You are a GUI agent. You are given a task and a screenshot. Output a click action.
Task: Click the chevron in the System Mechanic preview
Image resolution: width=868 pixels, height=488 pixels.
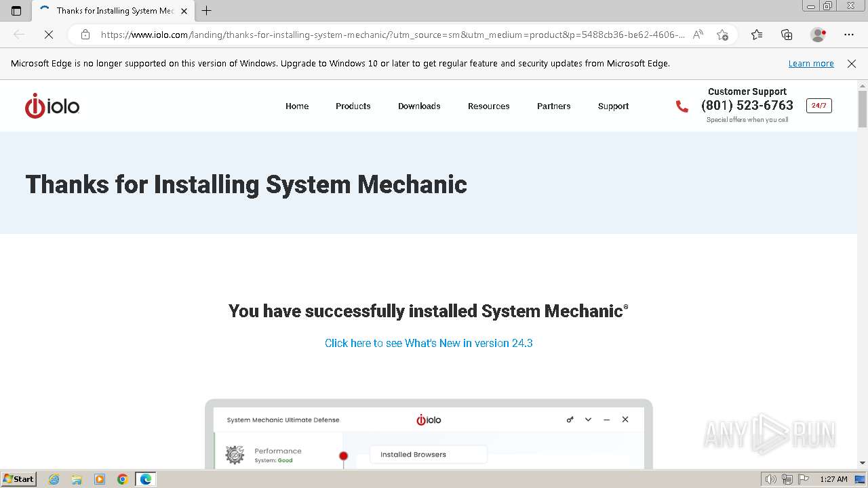[588, 420]
